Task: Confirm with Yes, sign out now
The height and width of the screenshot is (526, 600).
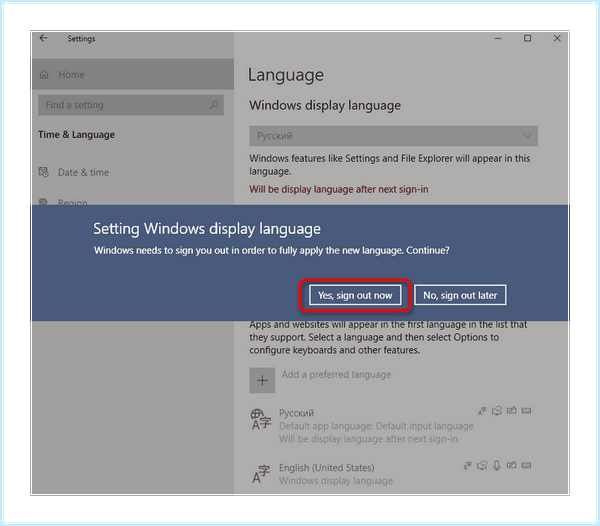Action: tap(355, 295)
